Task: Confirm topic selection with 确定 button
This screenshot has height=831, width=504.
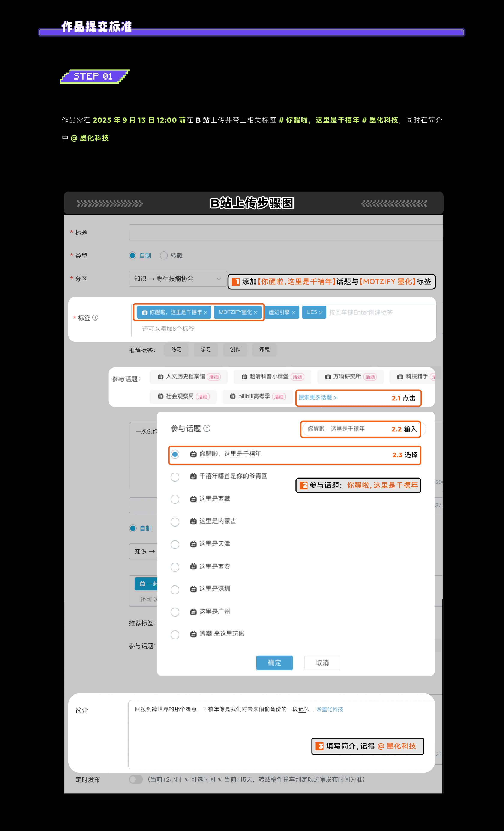Action: [x=274, y=663]
